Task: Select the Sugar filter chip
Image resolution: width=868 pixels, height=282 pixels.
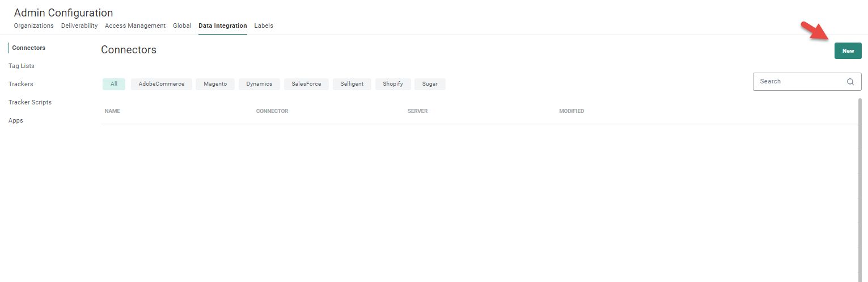Action: tap(430, 84)
